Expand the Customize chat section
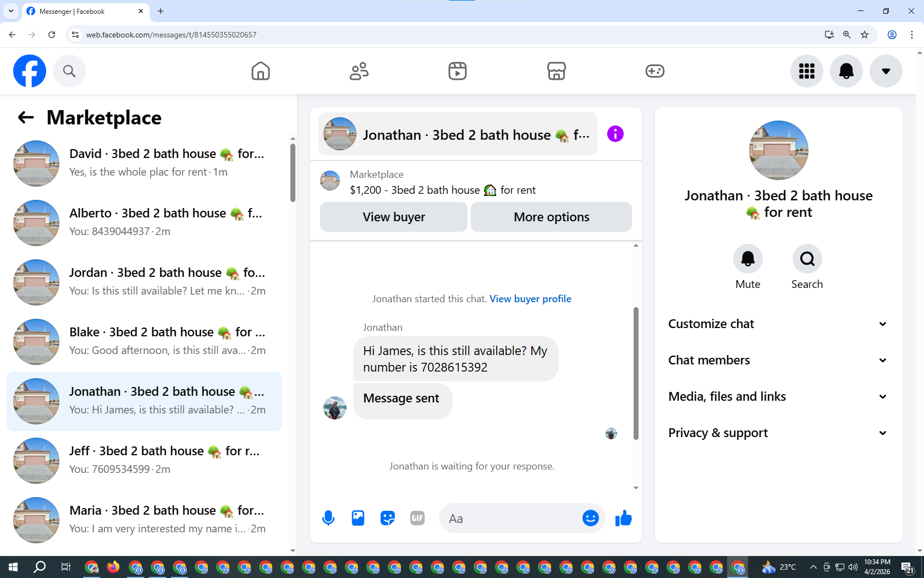The width and height of the screenshot is (924, 578). [x=778, y=324]
